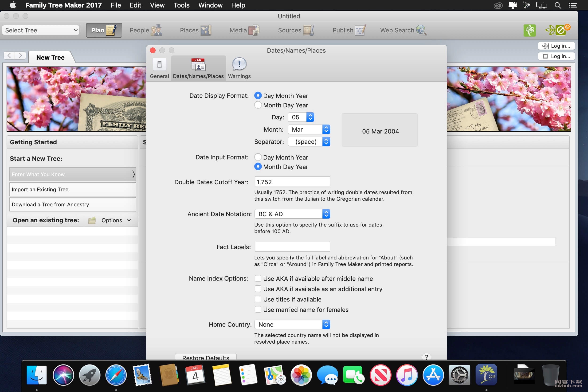This screenshot has height=392, width=588.
Task: Open the Help menu
Action: click(238, 5)
